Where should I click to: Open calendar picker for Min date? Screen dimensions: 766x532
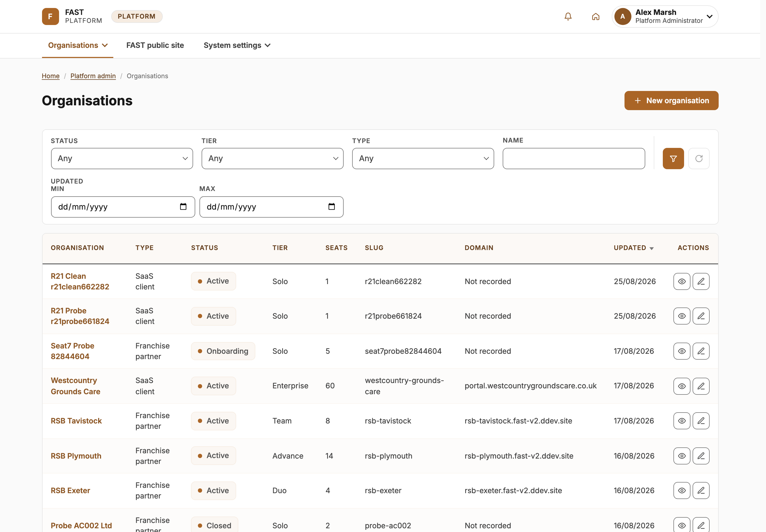(183, 207)
